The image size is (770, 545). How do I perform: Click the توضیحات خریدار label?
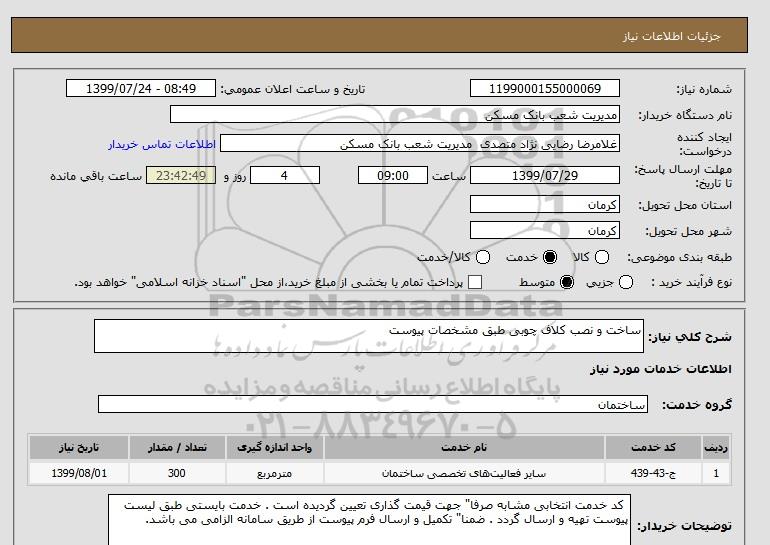[x=685, y=526]
